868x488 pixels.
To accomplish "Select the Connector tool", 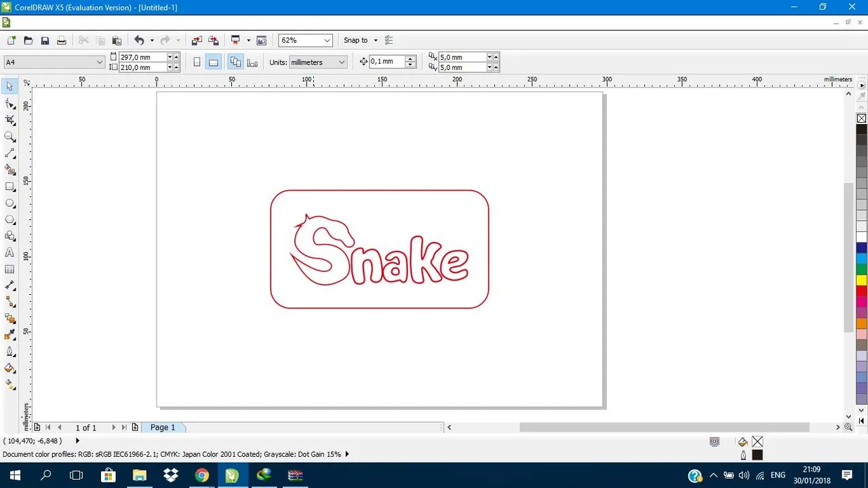I will (x=9, y=302).
